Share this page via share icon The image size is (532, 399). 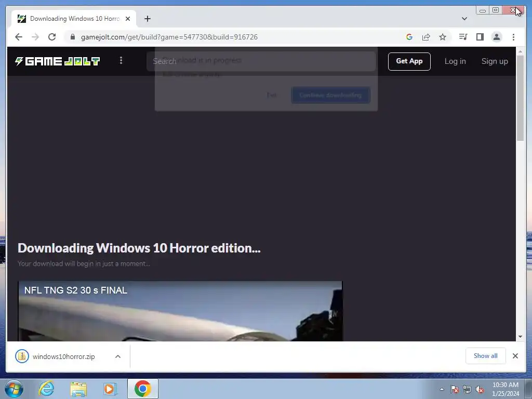426,37
